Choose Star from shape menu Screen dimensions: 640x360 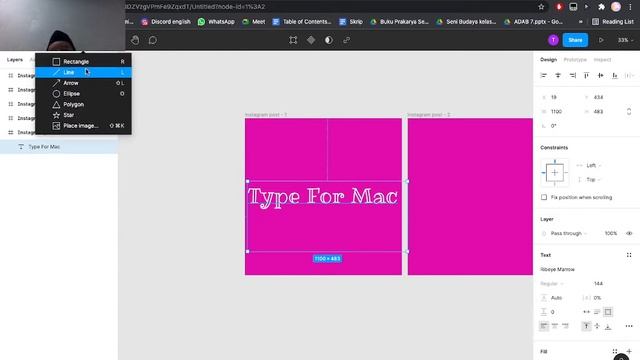83,115
